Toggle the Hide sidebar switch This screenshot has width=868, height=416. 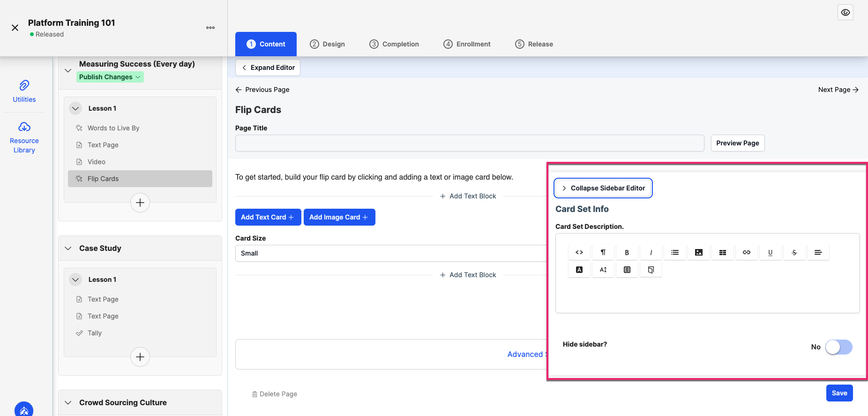coord(839,347)
